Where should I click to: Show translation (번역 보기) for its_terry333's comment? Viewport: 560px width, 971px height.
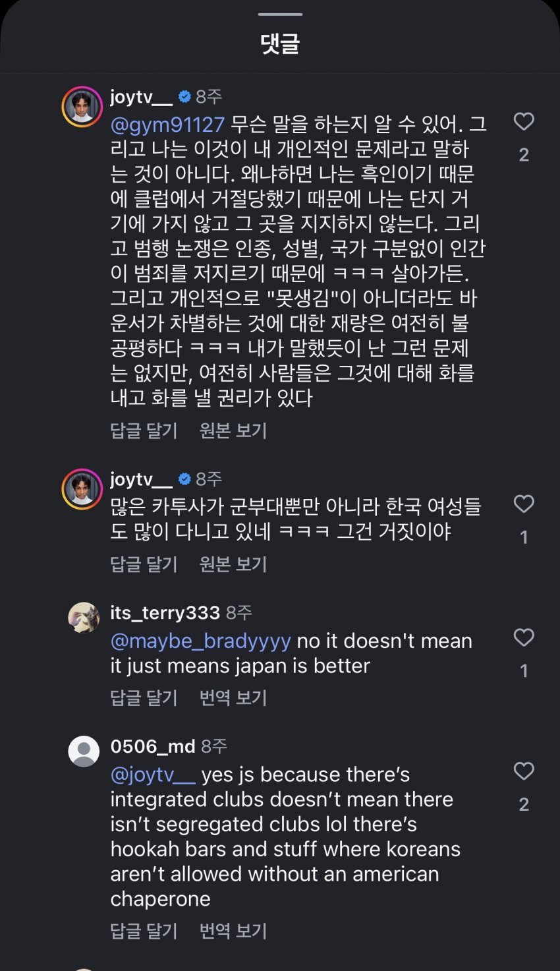pos(233,698)
